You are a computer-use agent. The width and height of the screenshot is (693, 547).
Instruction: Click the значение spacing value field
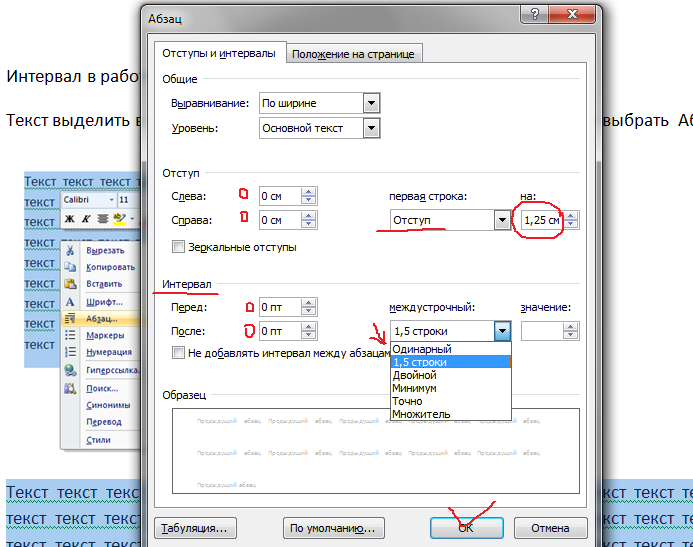coord(542,331)
